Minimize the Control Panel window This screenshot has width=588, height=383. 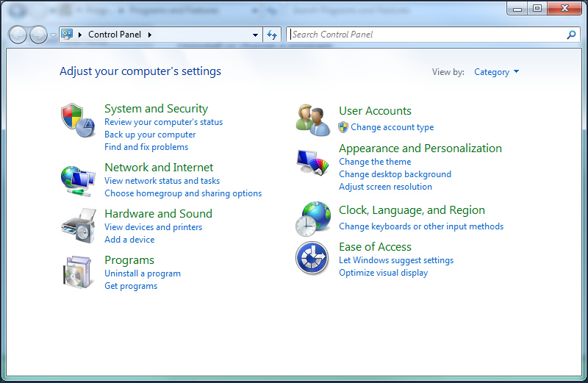click(x=517, y=8)
